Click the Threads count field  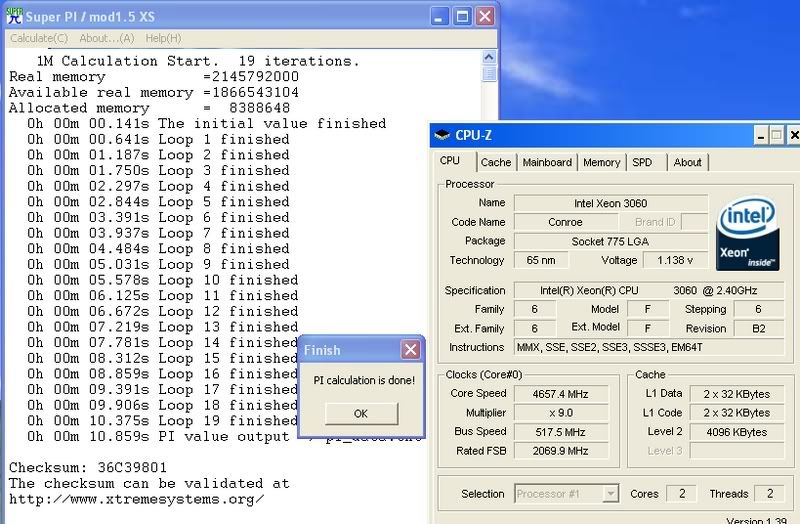coord(769,493)
